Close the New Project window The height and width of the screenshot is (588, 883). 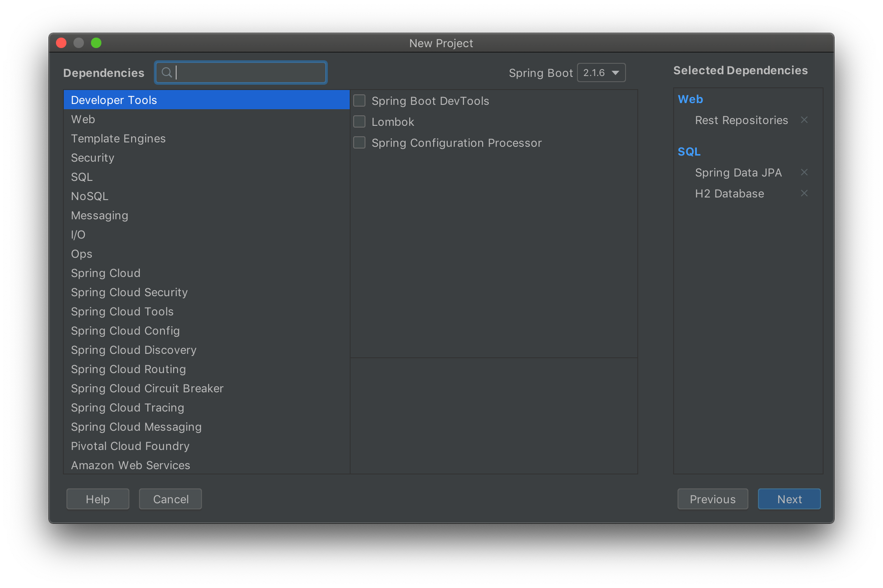point(61,43)
